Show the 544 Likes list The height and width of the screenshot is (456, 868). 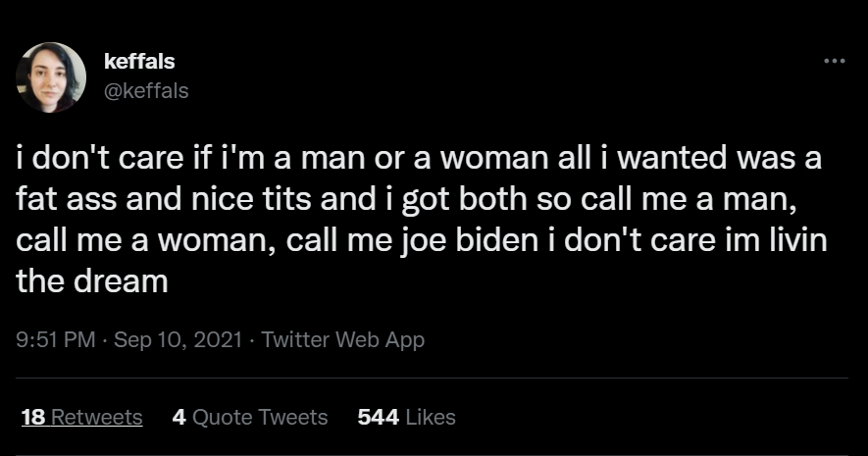(406, 417)
